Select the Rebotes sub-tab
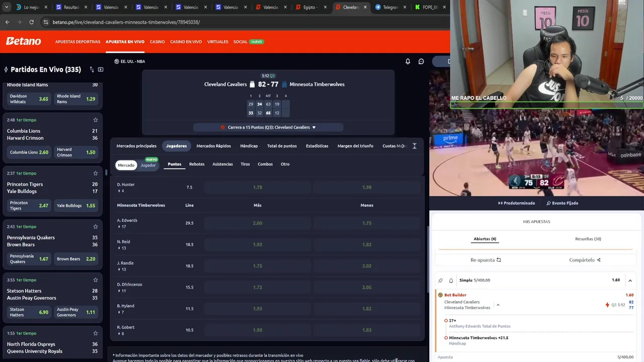 click(x=197, y=164)
